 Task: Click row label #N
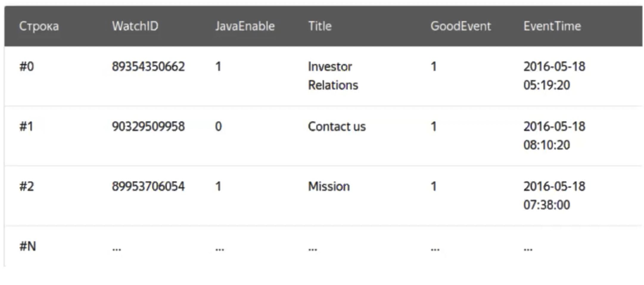27,246
